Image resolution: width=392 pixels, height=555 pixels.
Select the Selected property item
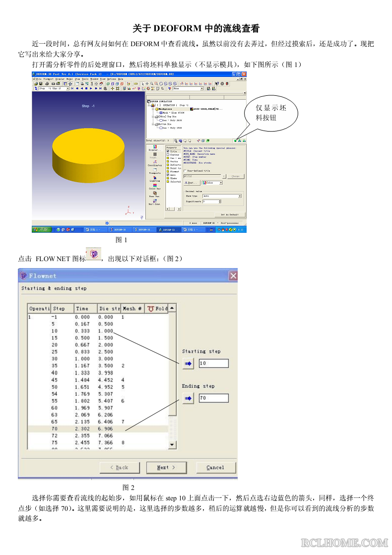click(173, 182)
